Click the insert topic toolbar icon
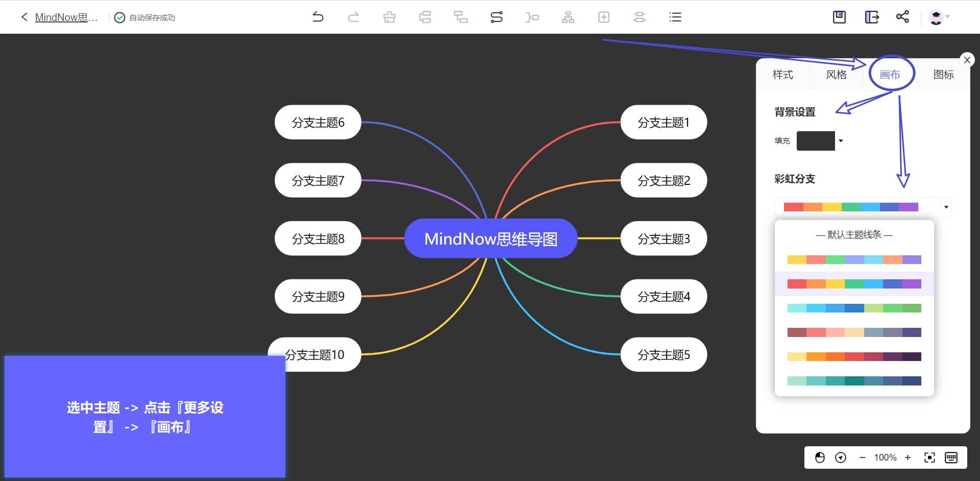 (389, 17)
